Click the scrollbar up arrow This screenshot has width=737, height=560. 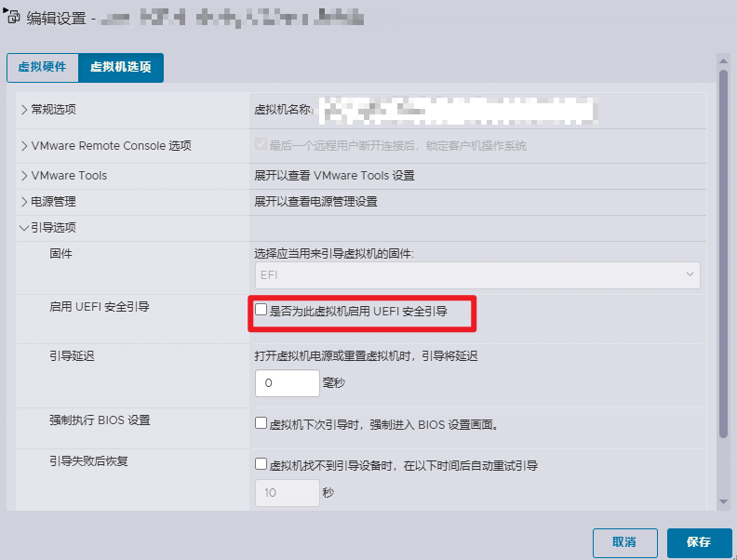point(723,61)
